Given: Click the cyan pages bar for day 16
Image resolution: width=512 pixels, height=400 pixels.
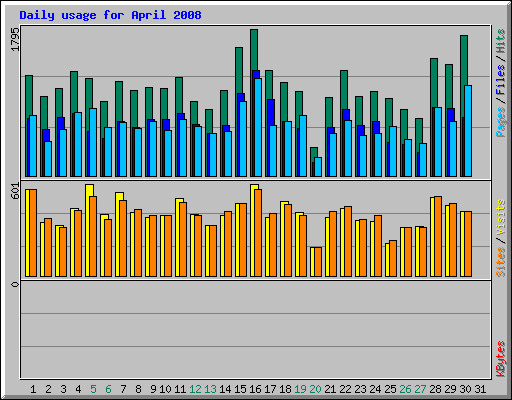Looking at the screenshot, I should [258, 127].
